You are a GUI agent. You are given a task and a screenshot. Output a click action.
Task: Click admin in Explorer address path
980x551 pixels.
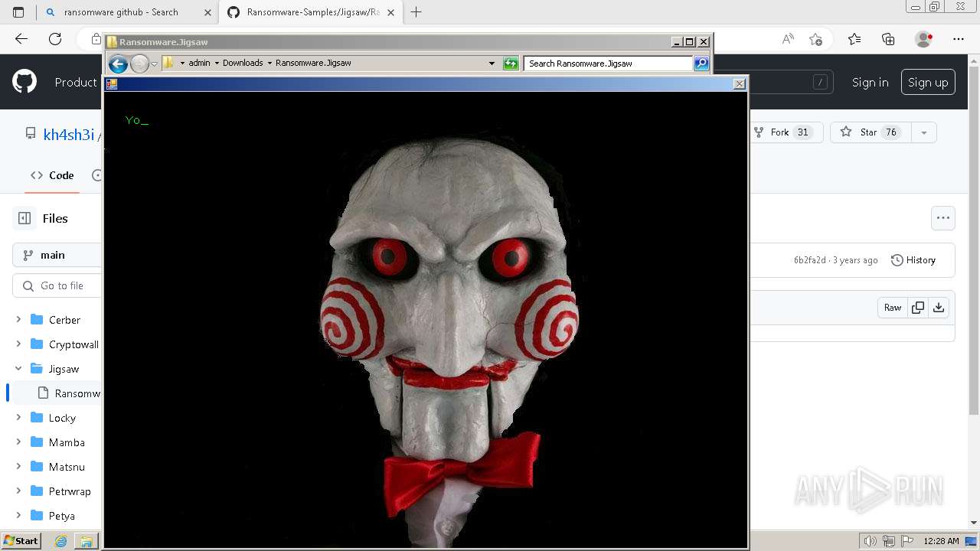[199, 63]
